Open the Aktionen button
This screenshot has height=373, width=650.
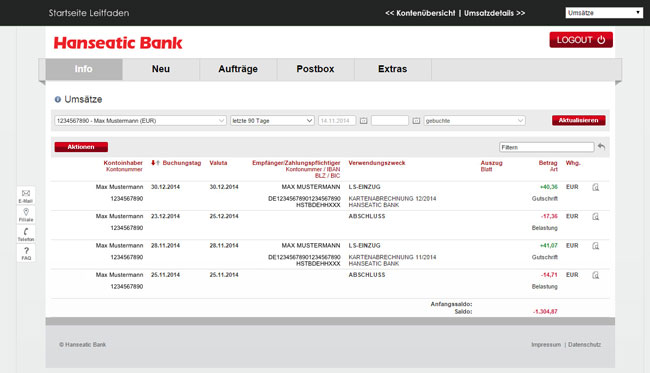click(81, 147)
